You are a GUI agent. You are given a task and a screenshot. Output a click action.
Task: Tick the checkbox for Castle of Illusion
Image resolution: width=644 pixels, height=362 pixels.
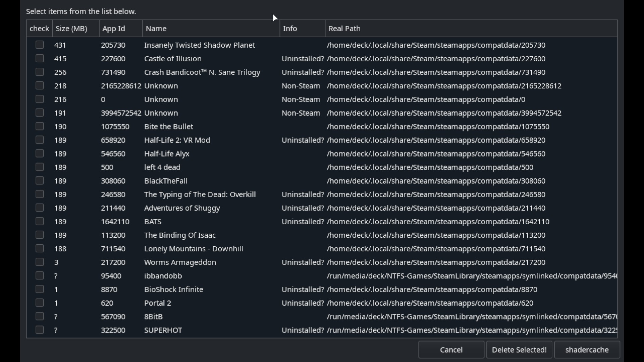40,59
